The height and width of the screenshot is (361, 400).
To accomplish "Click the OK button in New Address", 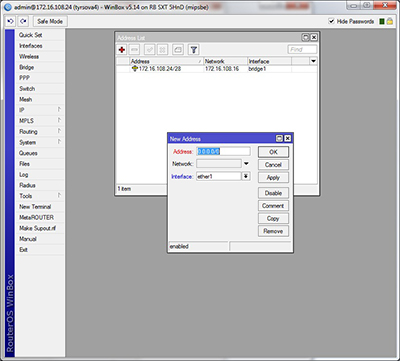I will tap(273, 152).
